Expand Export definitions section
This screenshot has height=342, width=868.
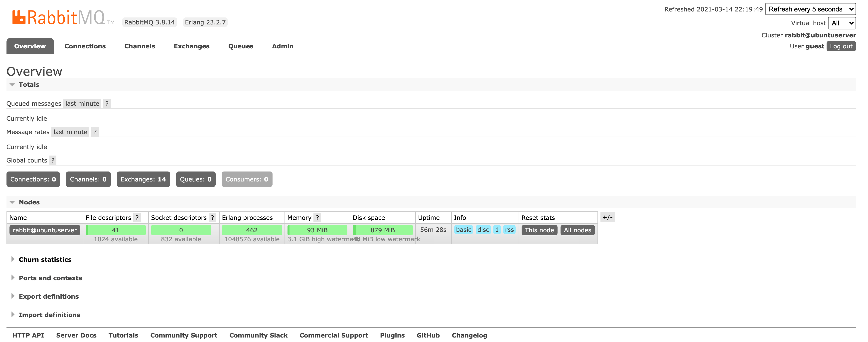tap(49, 297)
